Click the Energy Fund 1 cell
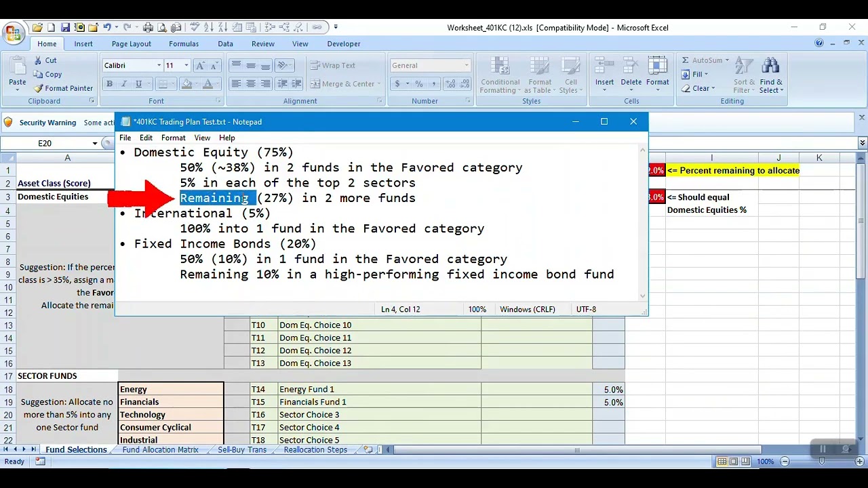Viewport: 868px width, 488px height. pyautogui.click(x=379, y=389)
